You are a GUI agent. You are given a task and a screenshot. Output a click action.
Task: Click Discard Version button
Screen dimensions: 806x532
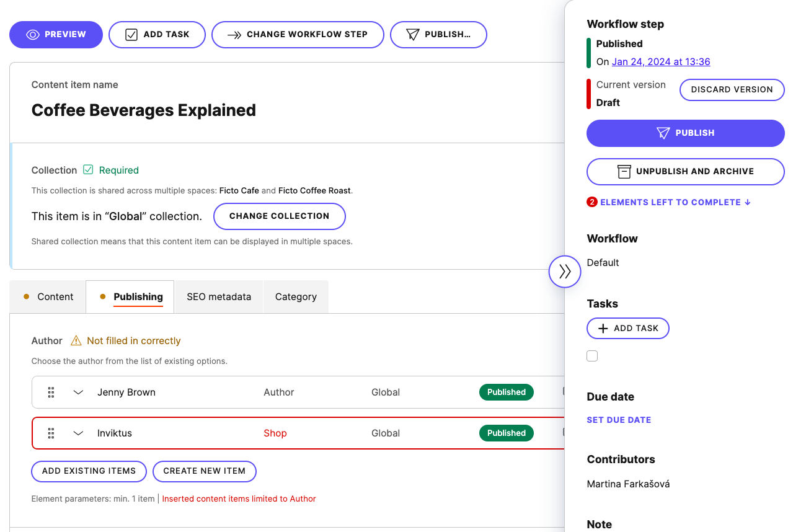tap(732, 89)
